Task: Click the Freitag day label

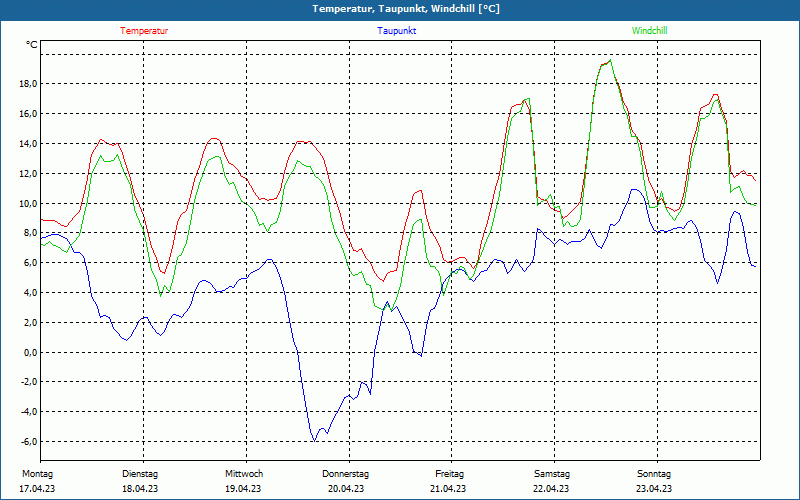Action: click(449, 474)
